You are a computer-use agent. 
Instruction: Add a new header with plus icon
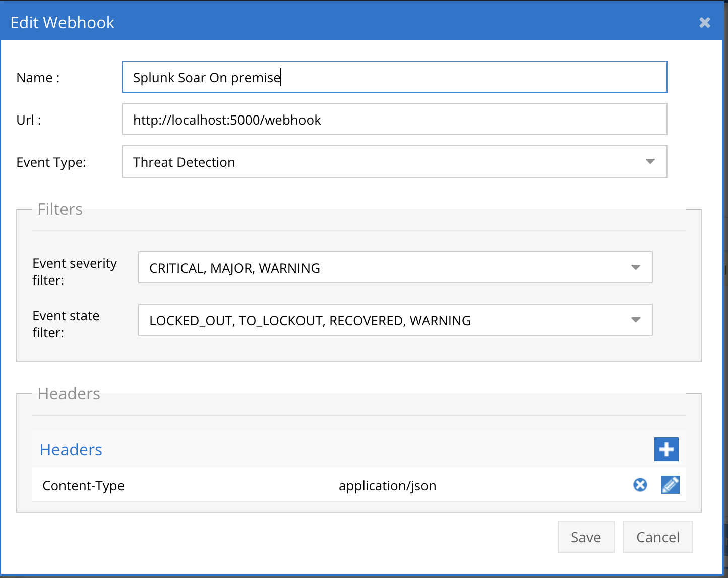point(666,449)
